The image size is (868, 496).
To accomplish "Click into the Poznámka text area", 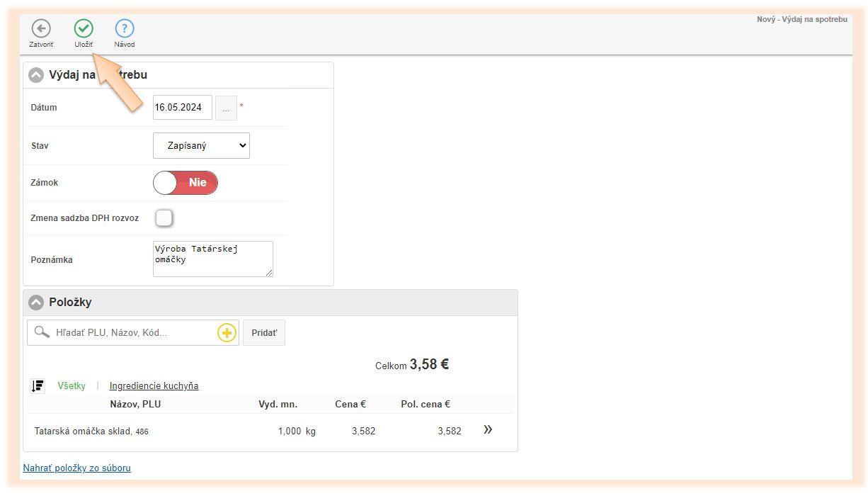I will click(x=212, y=259).
